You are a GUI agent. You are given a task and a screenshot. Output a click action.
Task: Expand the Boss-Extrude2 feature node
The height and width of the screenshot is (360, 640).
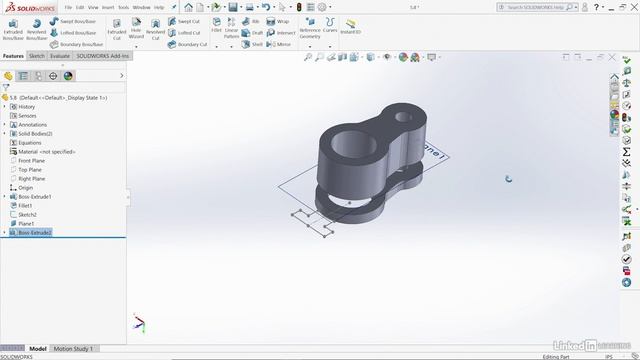(4, 232)
